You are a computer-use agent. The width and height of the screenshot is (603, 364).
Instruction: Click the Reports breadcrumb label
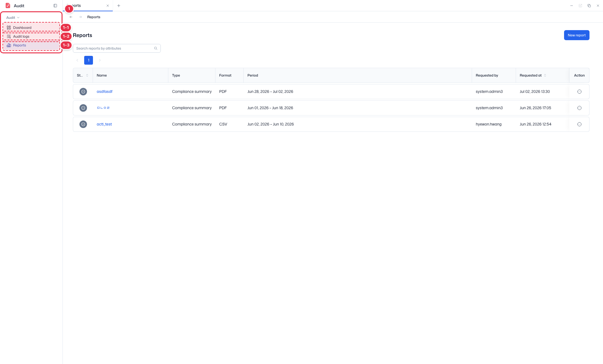[94, 17]
